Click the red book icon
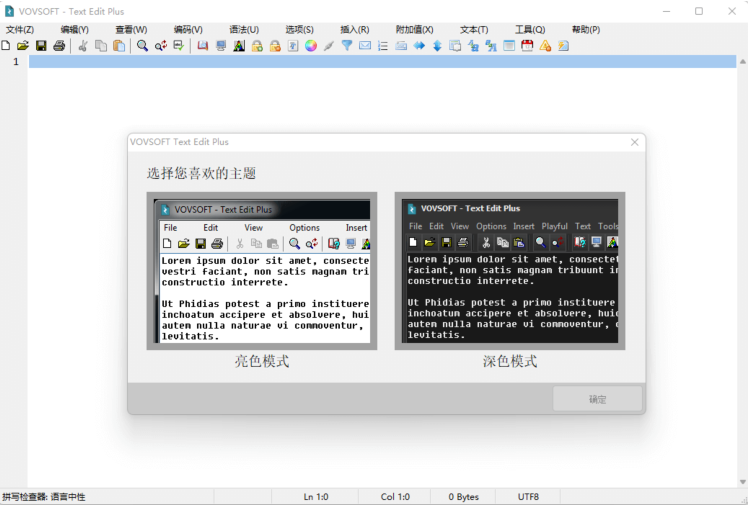 click(203, 46)
